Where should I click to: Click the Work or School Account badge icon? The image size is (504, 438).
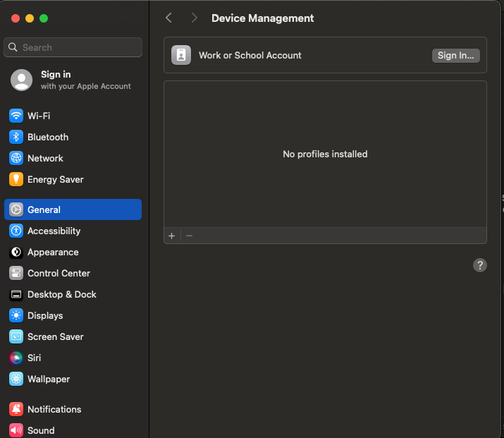click(x=181, y=55)
